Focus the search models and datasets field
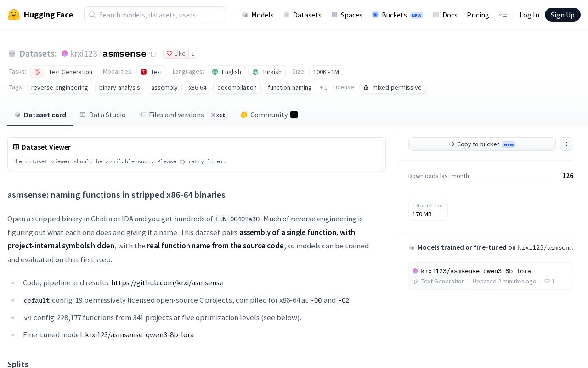This screenshot has height=368, width=588. pos(155,15)
